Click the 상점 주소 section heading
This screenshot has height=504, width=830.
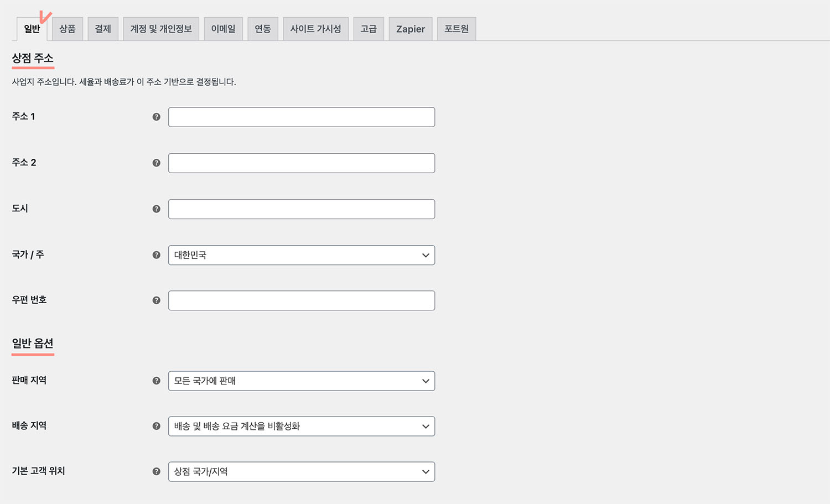click(33, 58)
